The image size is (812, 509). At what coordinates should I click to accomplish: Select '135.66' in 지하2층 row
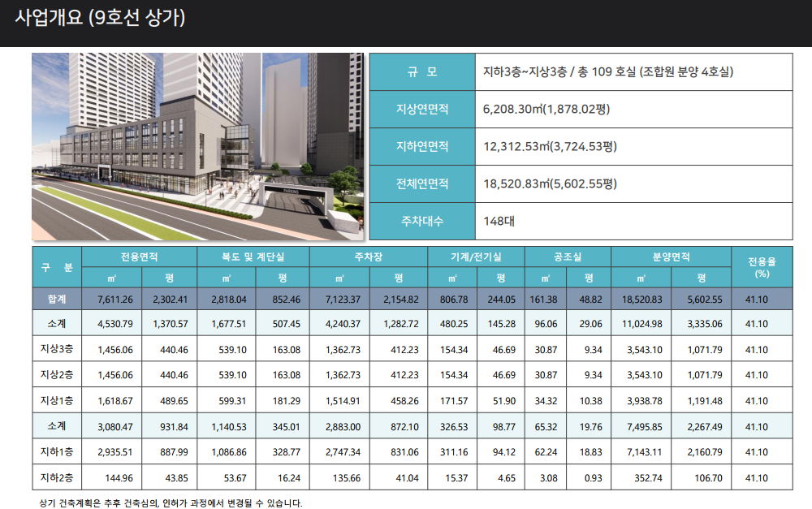[x=347, y=478]
